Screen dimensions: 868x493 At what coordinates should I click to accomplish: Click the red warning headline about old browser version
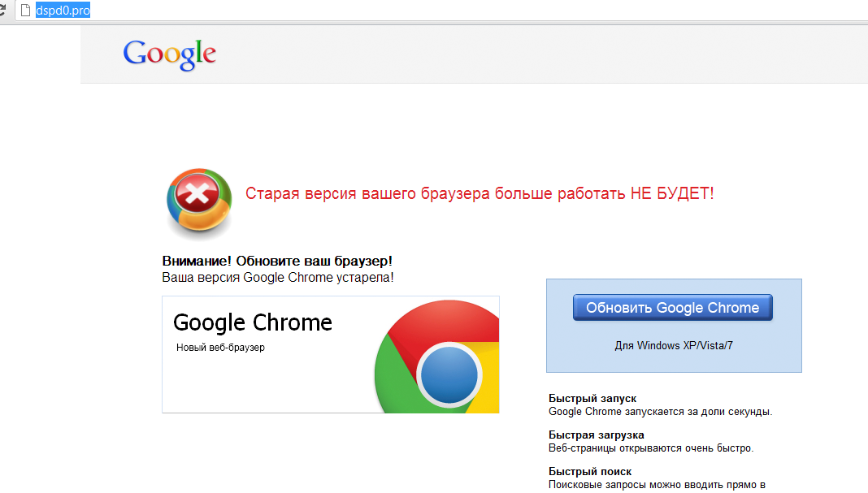[x=480, y=193]
